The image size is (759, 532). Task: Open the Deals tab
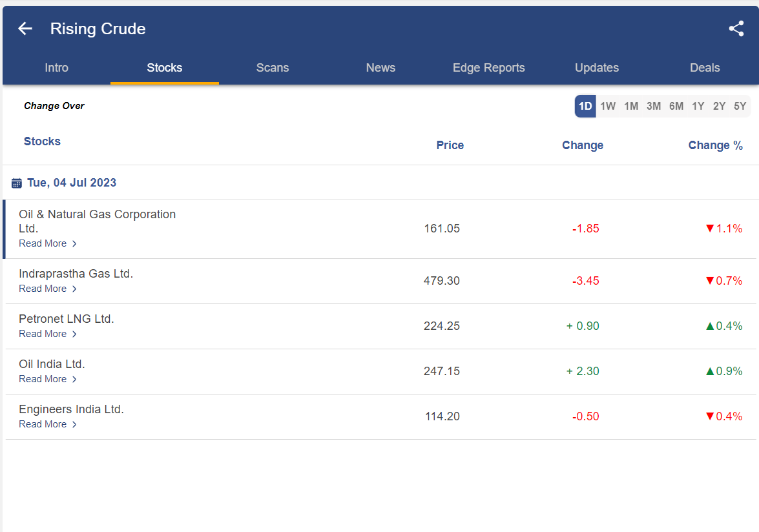(x=705, y=68)
